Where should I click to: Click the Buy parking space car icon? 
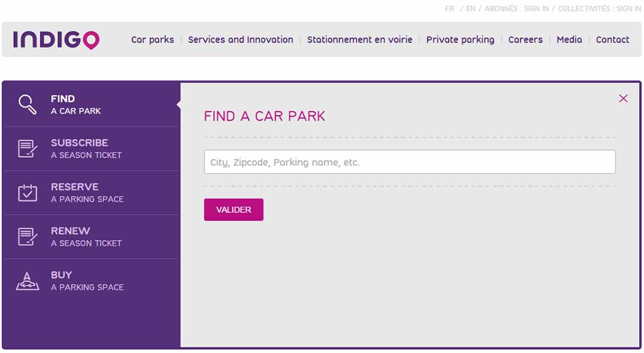tap(28, 281)
